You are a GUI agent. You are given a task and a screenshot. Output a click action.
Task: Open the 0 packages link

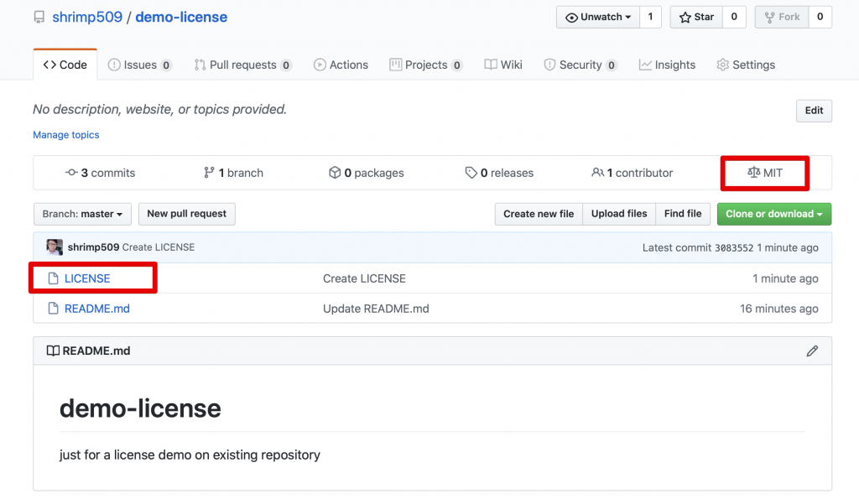(x=367, y=173)
